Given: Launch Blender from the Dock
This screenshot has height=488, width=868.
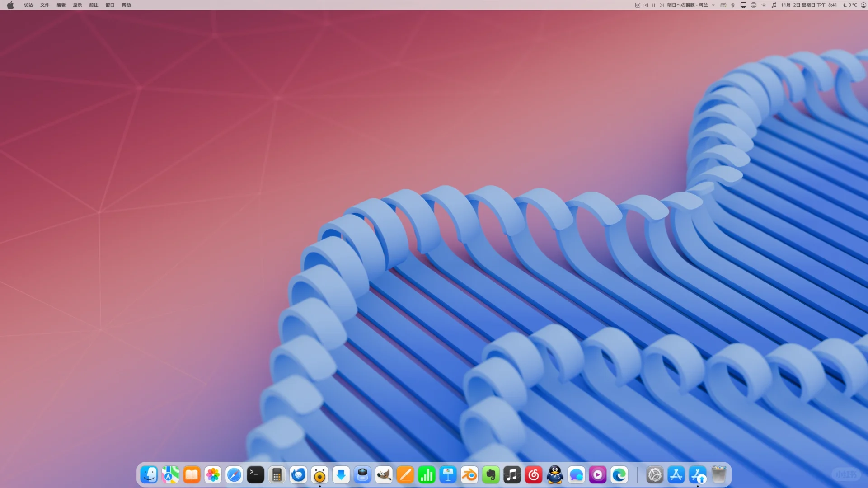Looking at the screenshot, I should 469,475.
